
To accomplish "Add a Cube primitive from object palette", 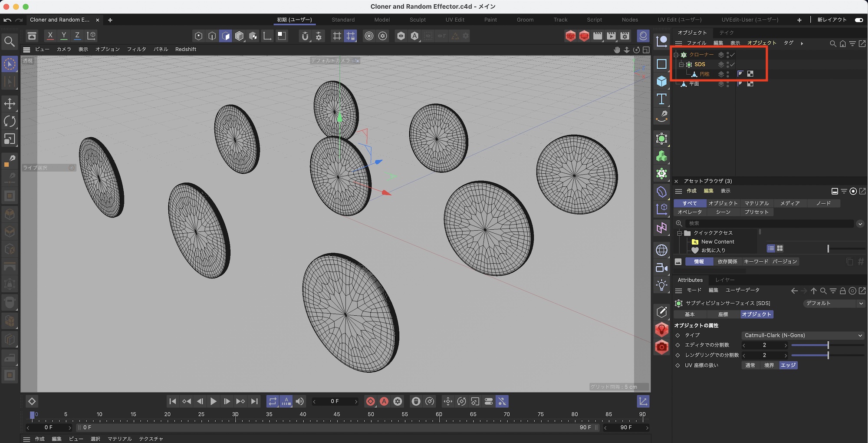I will click(x=661, y=82).
